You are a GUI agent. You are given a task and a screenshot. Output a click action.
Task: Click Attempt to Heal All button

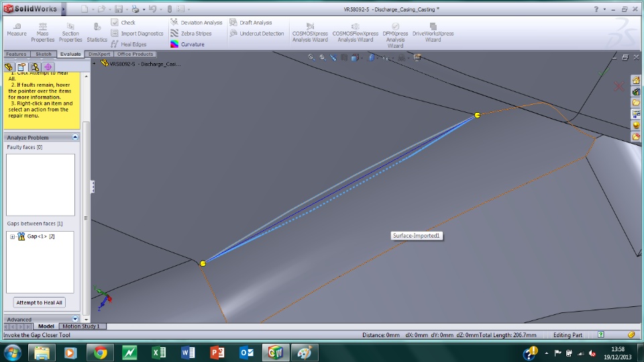(x=39, y=303)
